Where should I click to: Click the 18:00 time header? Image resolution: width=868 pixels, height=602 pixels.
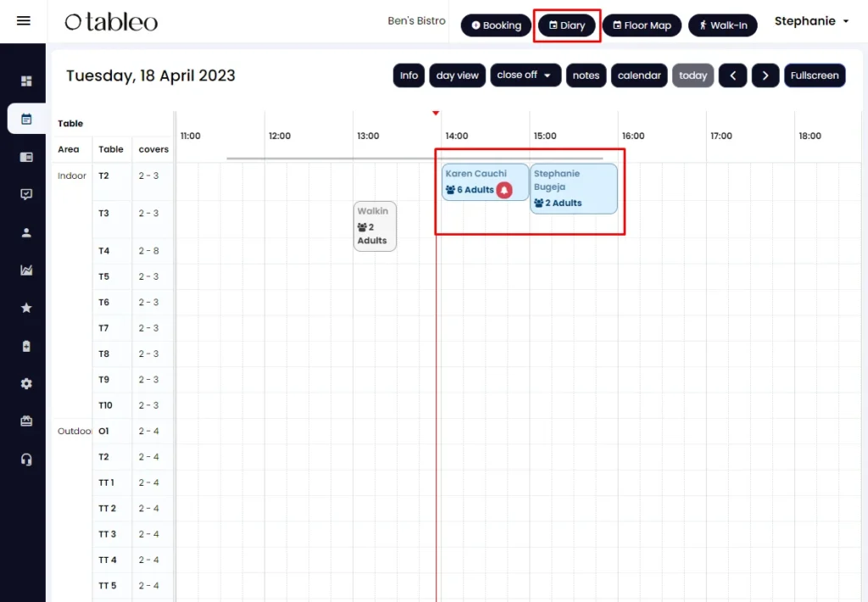810,136
